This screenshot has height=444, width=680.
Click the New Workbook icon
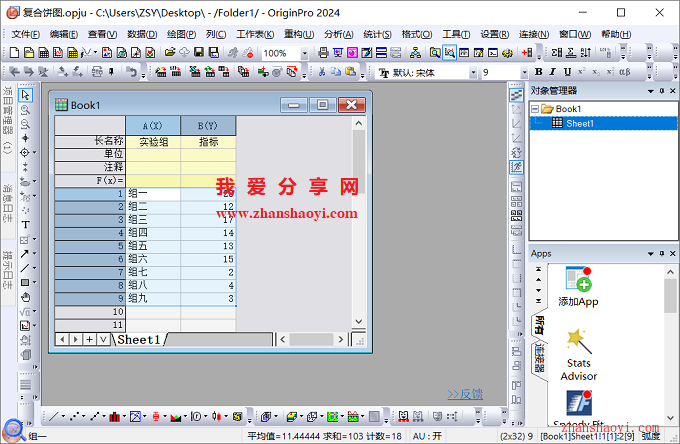(44, 53)
